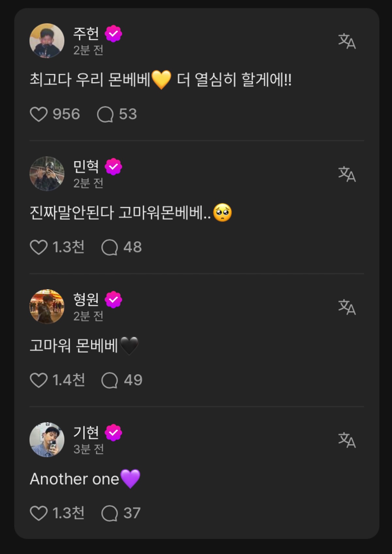Screen dimensions: 392x554
Task: Translate 형원's post with translate icon
Action: tap(347, 307)
